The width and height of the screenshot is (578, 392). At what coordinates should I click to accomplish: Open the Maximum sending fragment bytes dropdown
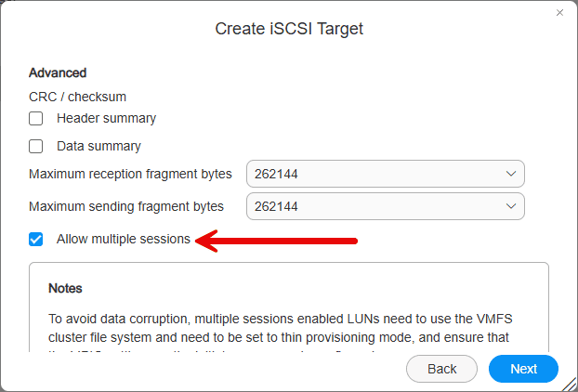[x=386, y=206]
